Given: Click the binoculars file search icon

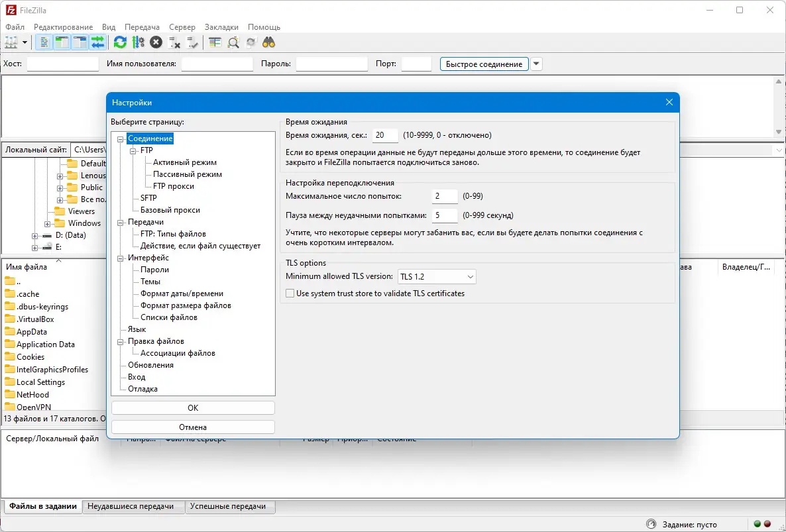Looking at the screenshot, I should 268,42.
